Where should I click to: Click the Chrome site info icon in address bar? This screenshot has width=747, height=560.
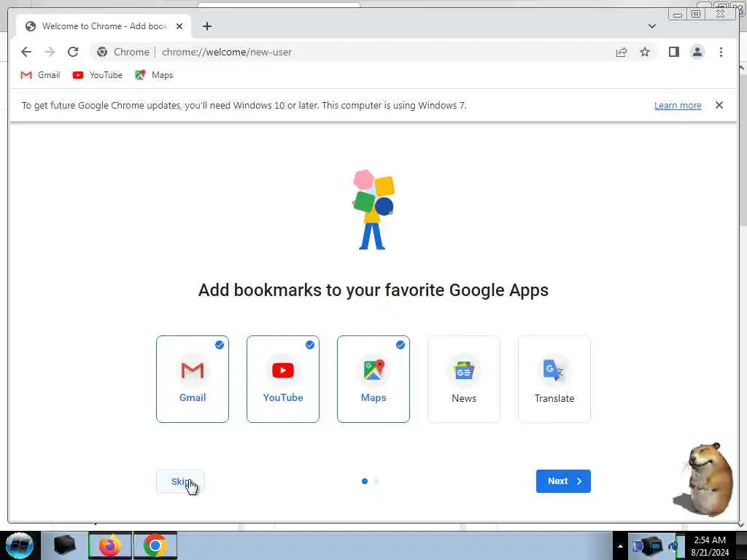pyautogui.click(x=102, y=52)
